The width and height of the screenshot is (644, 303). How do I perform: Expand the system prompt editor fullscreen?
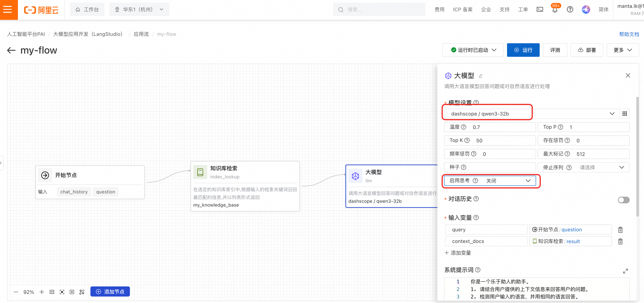point(625,271)
